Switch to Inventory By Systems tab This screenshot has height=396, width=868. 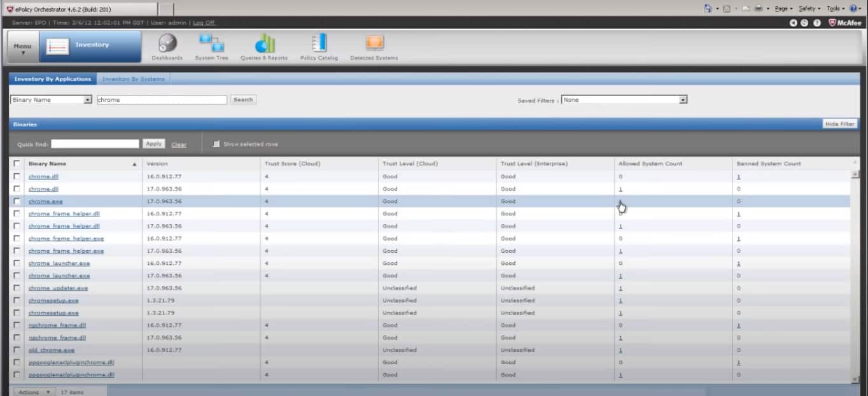tap(133, 79)
